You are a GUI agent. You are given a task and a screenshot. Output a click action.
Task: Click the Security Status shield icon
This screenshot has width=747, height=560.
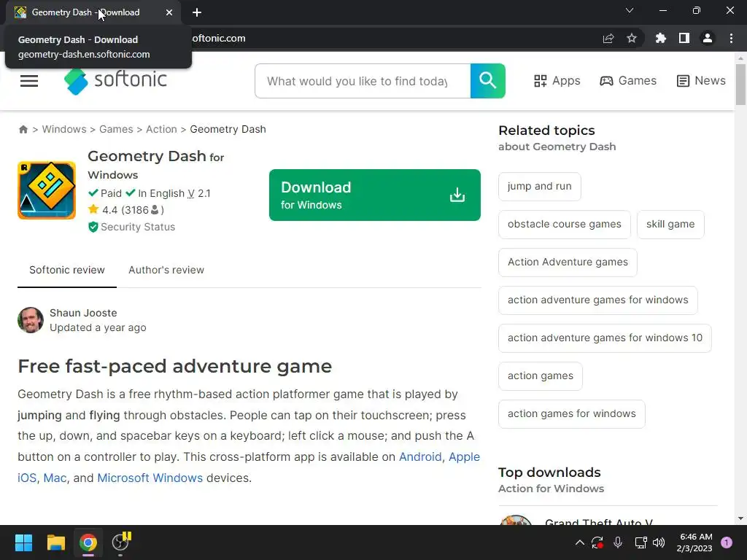pos(93,227)
